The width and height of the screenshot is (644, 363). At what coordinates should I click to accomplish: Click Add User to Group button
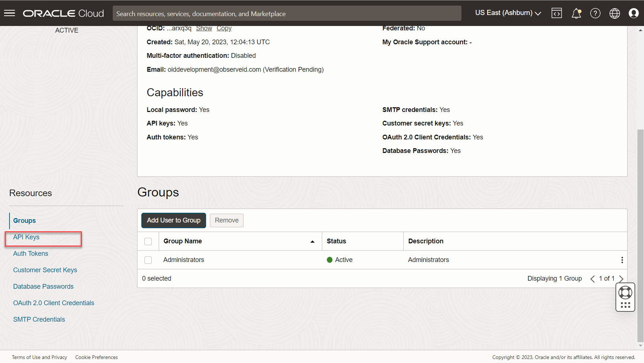[x=173, y=220]
